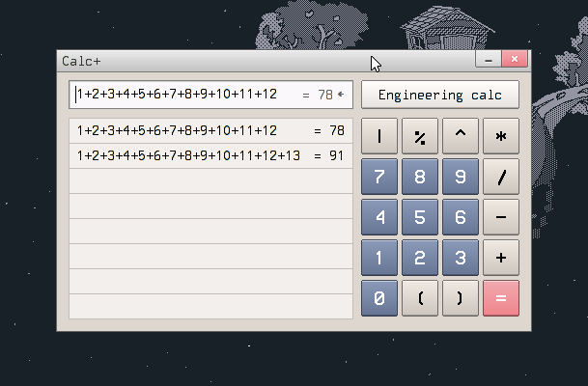Minimize the Calc+ window
The image size is (588, 386).
[489, 60]
